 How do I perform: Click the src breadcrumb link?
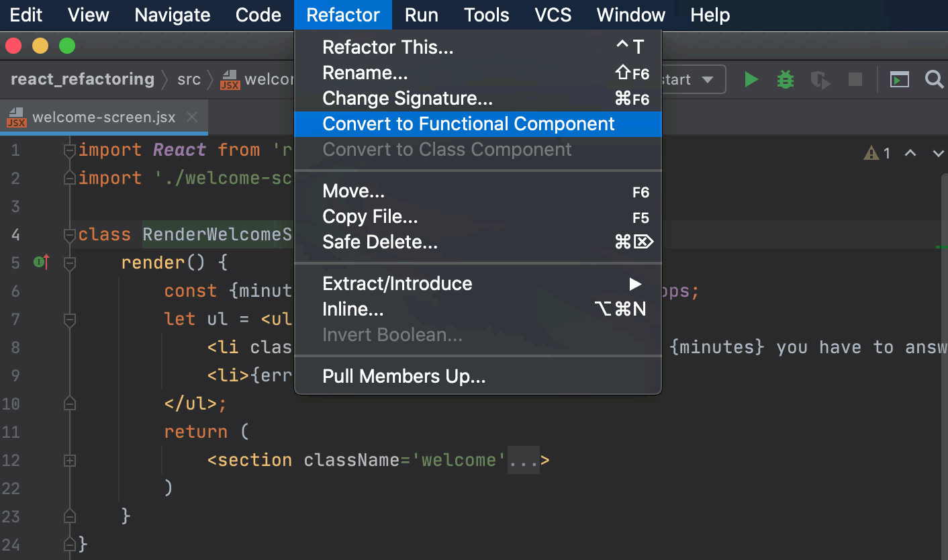(189, 79)
